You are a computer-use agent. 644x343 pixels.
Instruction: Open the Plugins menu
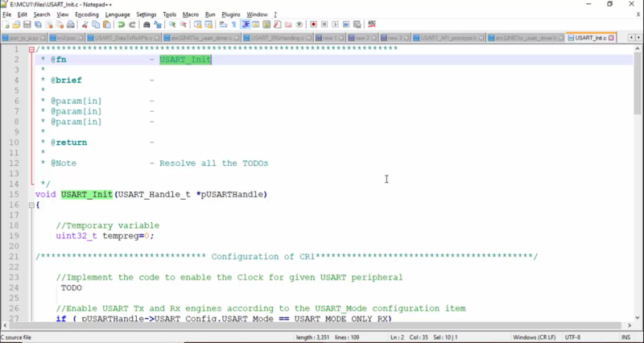coord(231,14)
